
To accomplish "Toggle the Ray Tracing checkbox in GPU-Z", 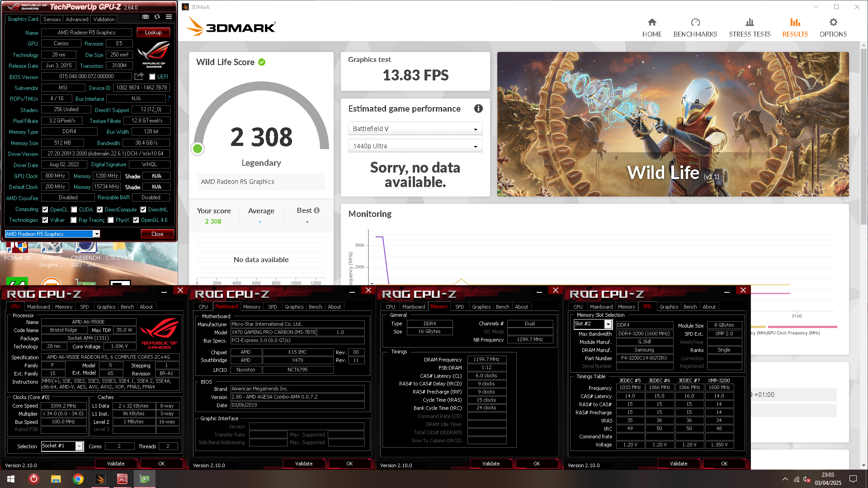I will [74, 220].
